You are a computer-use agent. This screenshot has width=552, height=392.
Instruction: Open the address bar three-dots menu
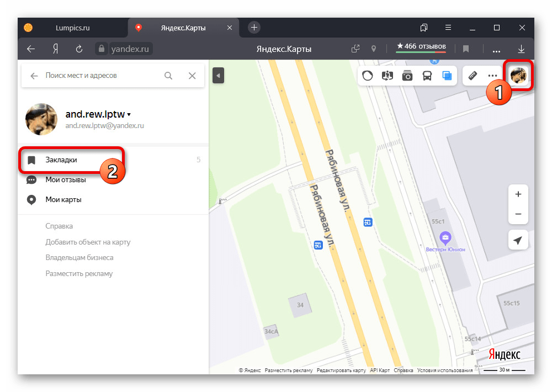(x=496, y=51)
